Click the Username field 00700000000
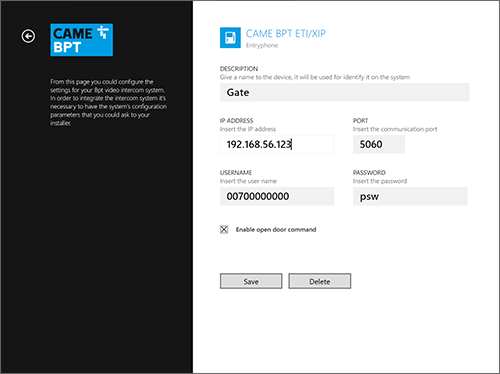The width and height of the screenshot is (500, 374). pyautogui.click(x=277, y=196)
